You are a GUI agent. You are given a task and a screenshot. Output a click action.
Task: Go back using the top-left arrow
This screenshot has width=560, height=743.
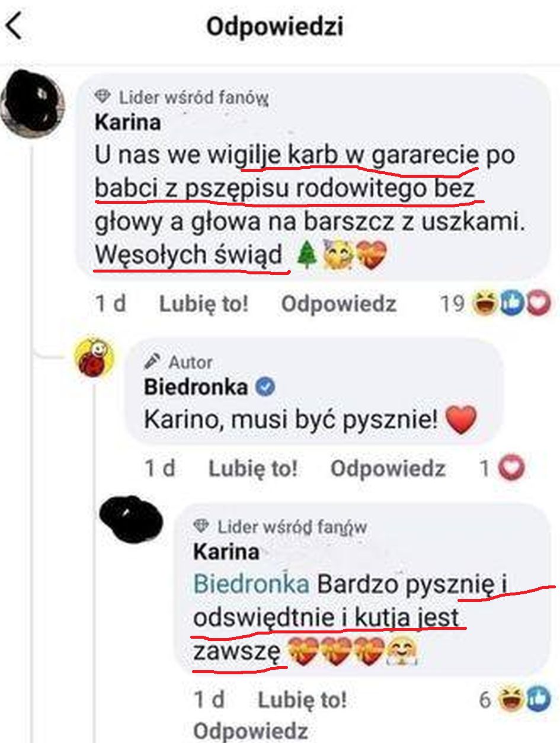[x=14, y=27]
